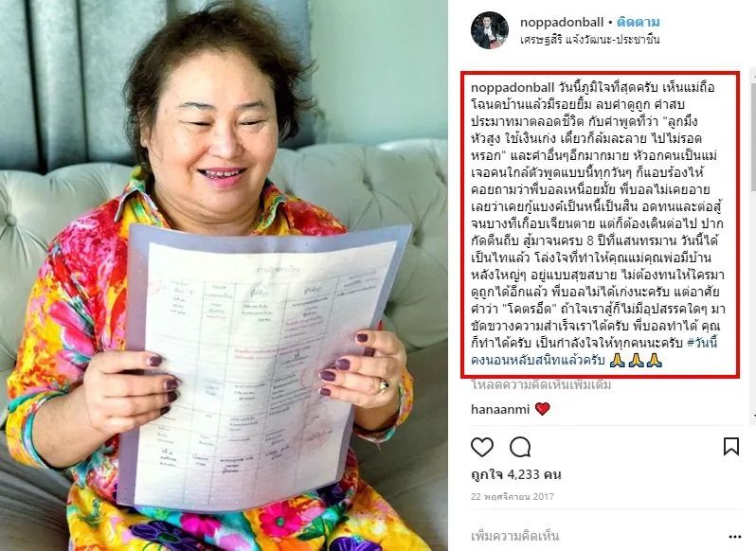
Task: Click the red heart emoji in hanaanmi's comment
Action: (543, 409)
